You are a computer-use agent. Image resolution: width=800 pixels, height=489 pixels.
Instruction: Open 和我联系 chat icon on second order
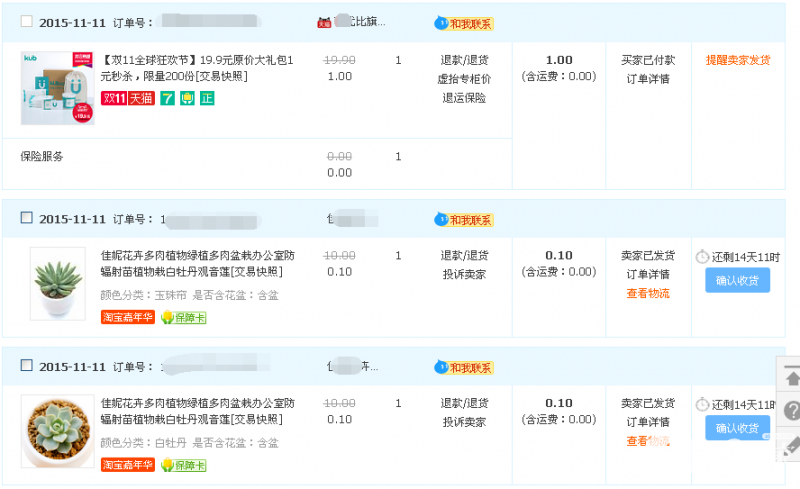click(x=463, y=219)
